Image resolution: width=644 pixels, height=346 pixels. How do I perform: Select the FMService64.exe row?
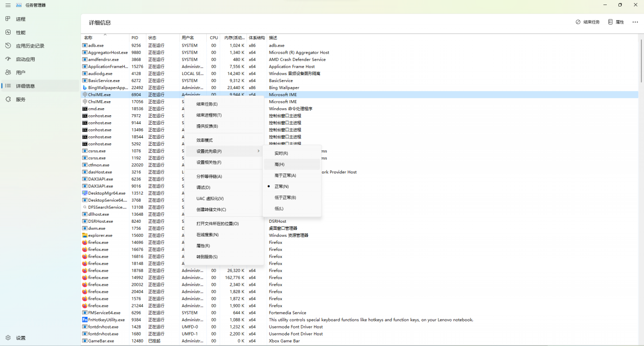pyautogui.click(x=360, y=313)
